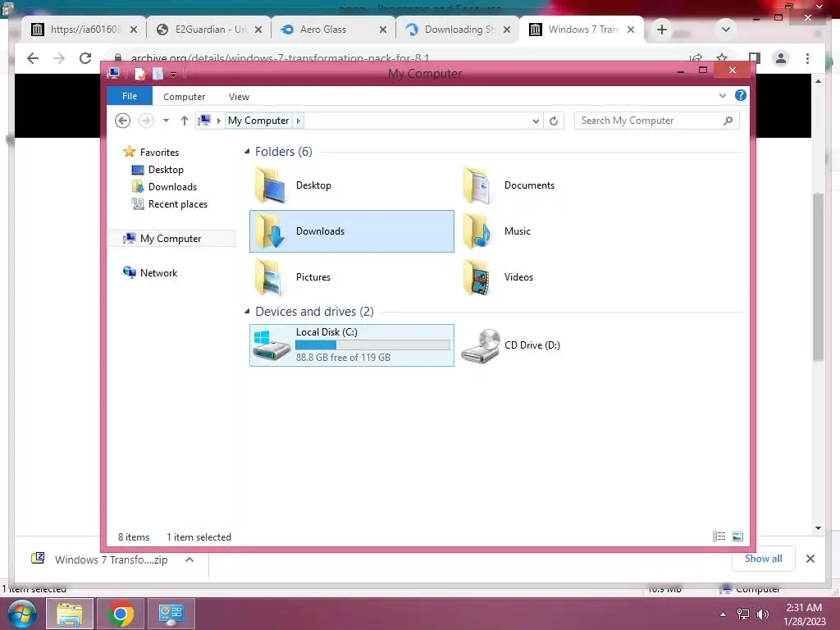Click the Explorer back arrow button

point(123,121)
